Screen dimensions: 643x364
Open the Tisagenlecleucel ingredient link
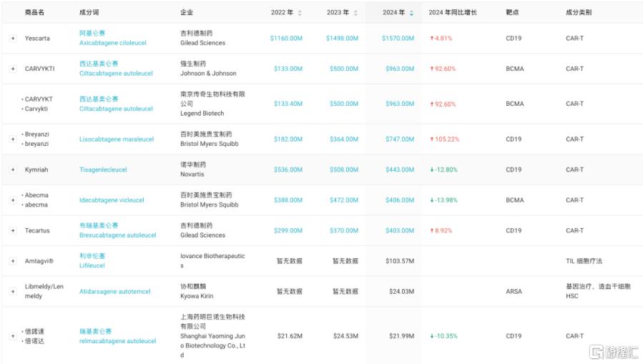click(103, 169)
